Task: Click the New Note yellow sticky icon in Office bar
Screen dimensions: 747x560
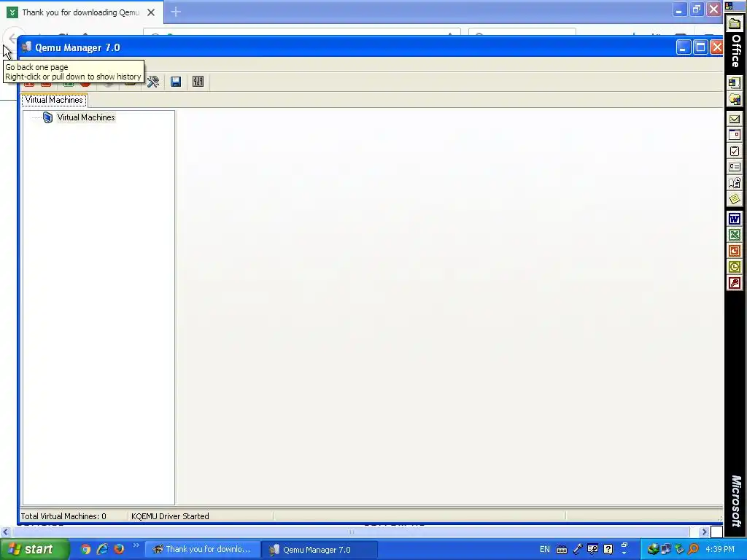Action: pos(735,199)
